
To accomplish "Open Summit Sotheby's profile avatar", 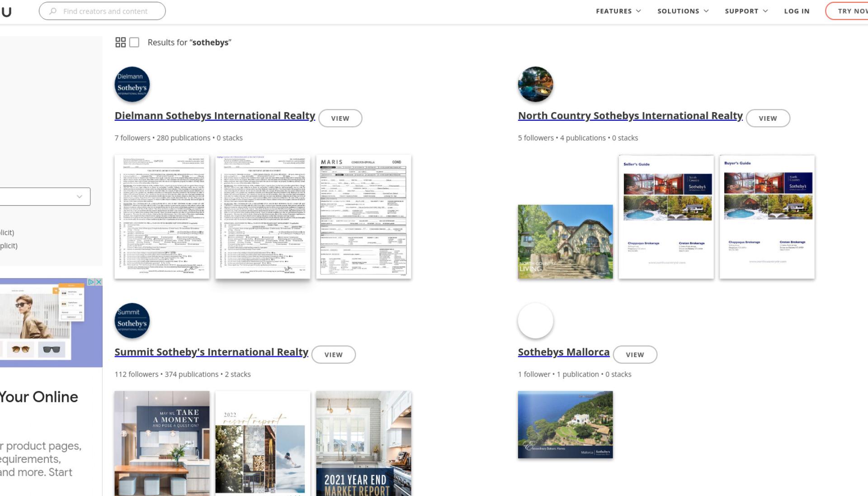I will [132, 321].
